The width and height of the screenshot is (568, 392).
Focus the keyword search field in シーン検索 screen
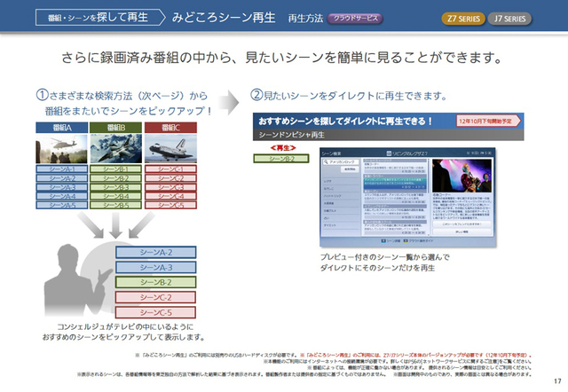[x=341, y=162]
